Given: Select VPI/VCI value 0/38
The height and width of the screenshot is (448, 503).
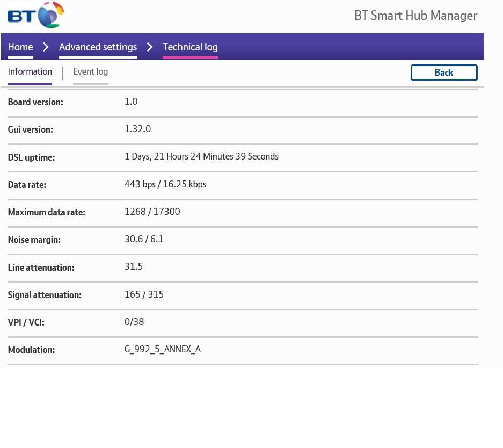Looking at the screenshot, I should click(134, 322).
